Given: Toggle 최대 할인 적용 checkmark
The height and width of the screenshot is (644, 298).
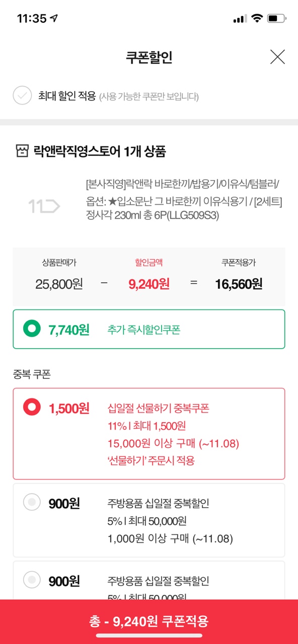Looking at the screenshot, I should [x=22, y=96].
